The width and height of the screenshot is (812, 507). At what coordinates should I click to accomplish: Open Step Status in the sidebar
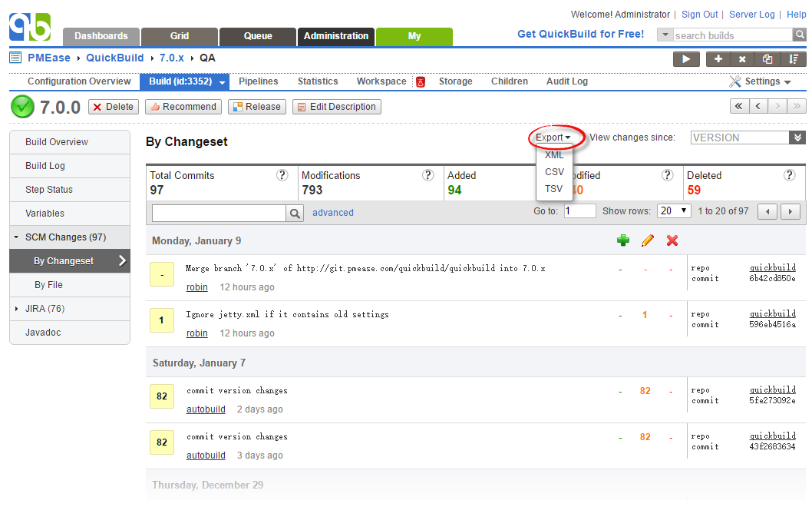click(x=69, y=190)
